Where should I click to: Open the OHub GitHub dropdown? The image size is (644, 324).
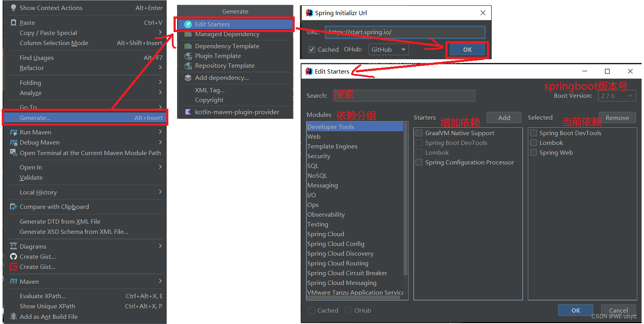(389, 49)
